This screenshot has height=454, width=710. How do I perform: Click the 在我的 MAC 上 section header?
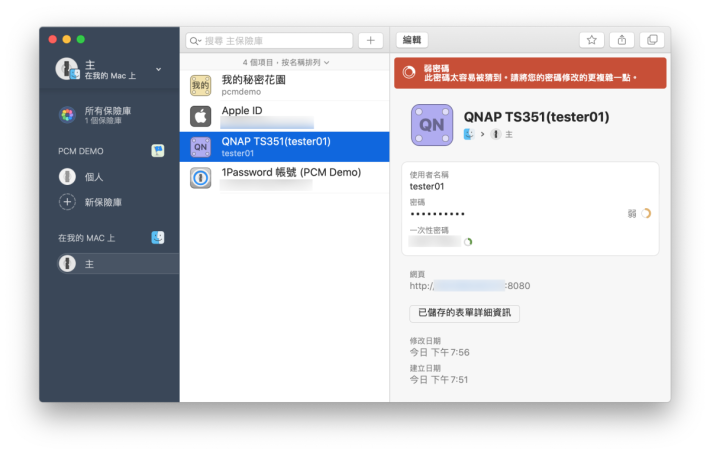click(x=86, y=238)
